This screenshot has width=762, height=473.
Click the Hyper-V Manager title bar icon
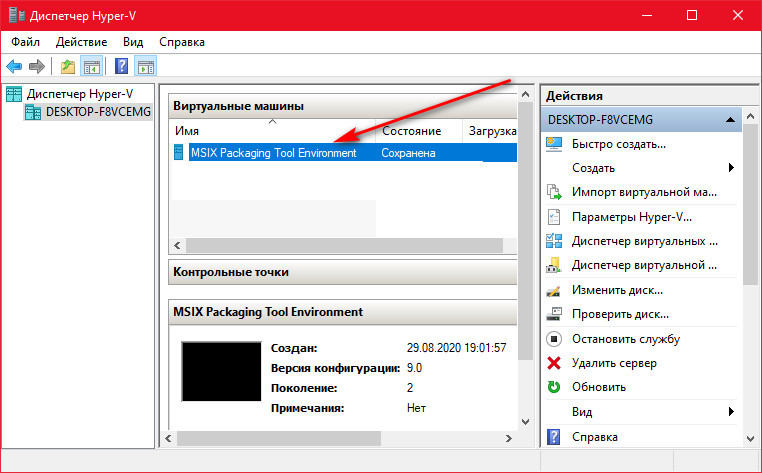coord(17,16)
